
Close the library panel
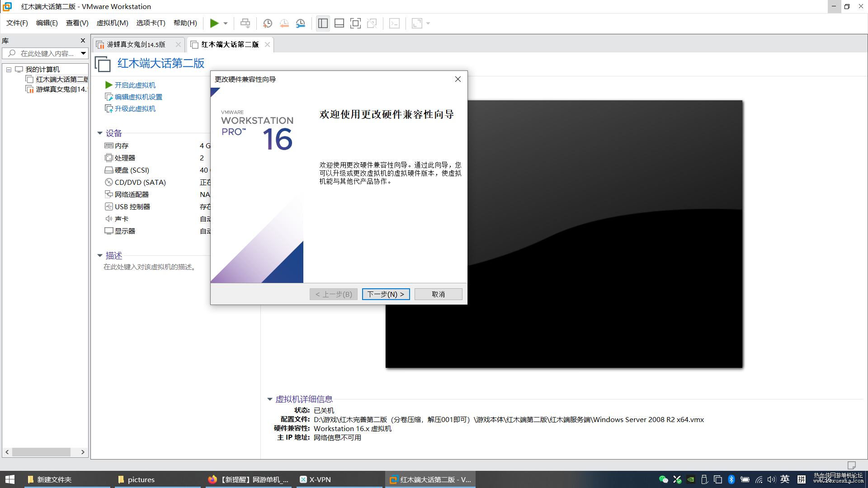pos(83,41)
